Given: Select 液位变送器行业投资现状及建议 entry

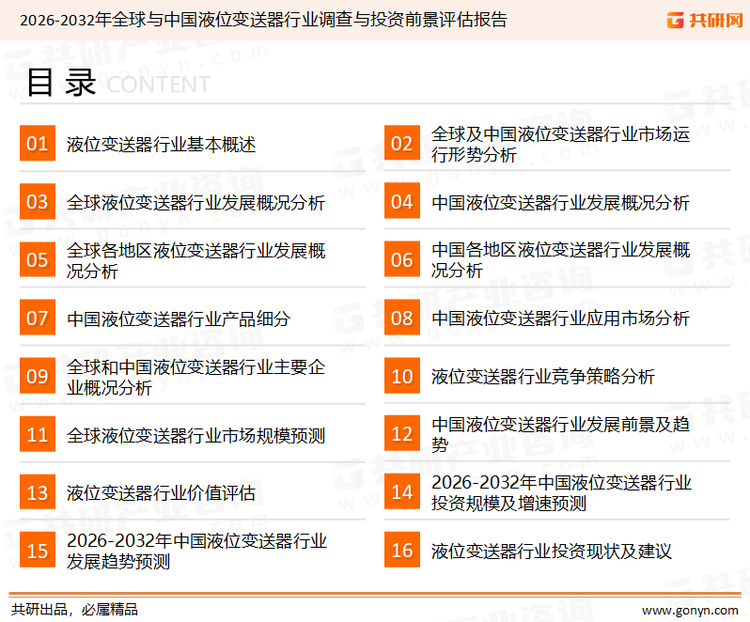Looking at the screenshot, I should coord(551,552).
